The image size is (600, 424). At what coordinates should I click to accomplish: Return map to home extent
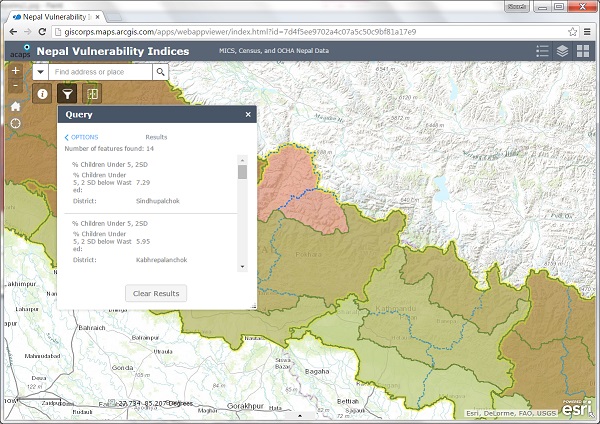pyautogui.click(x=15, y=106)
